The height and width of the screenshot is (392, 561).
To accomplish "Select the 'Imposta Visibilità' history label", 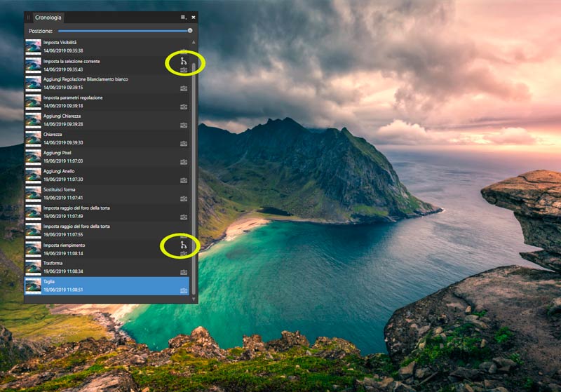I will (x=60, y=43).
